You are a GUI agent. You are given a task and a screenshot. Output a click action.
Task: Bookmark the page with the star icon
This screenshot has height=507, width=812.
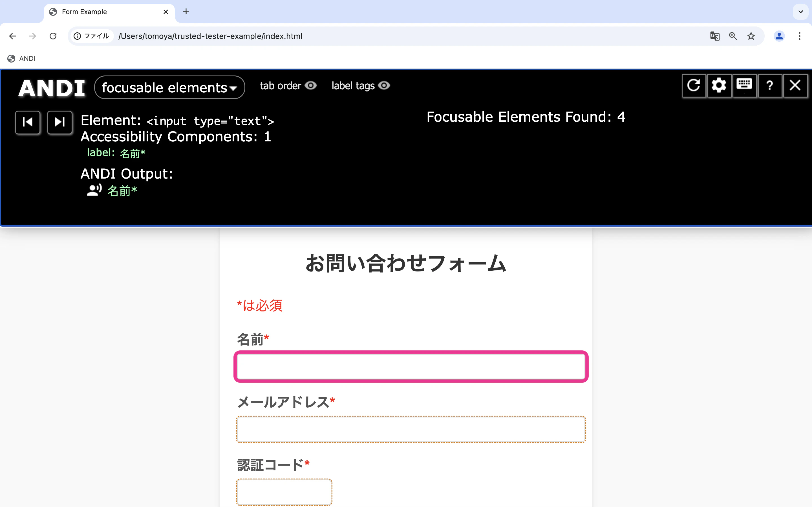point(751,36)
